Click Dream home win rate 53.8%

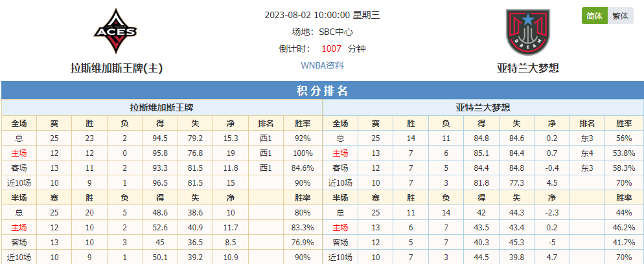point(624,153)
